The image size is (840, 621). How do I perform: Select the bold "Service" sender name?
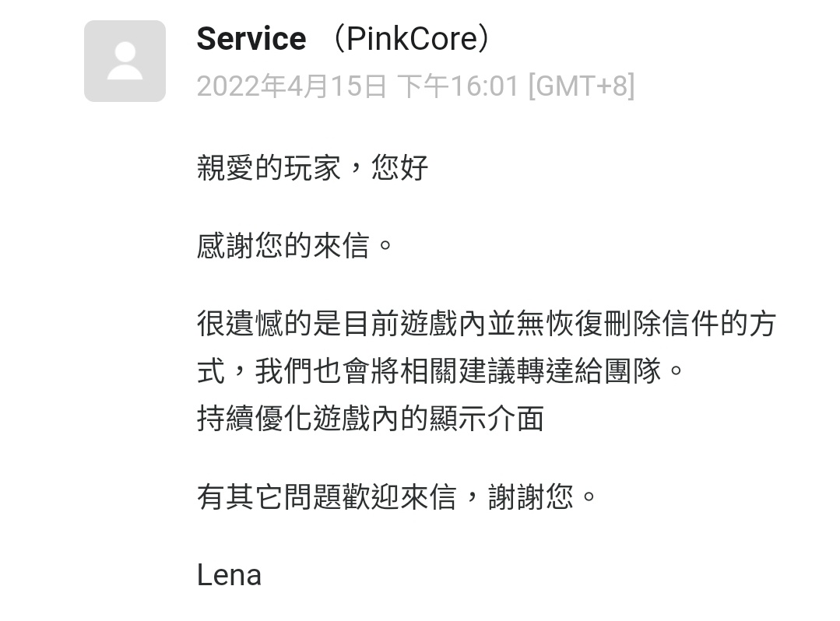251,39
